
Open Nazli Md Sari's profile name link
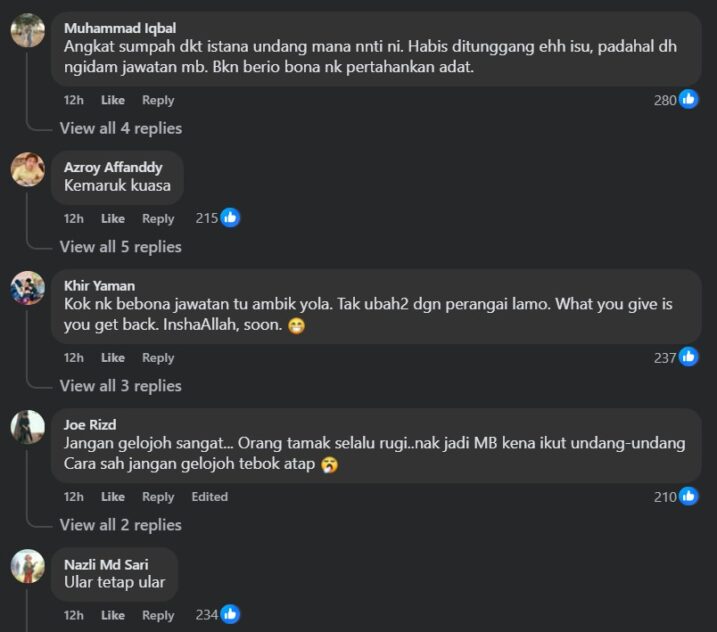coord(106,565)
